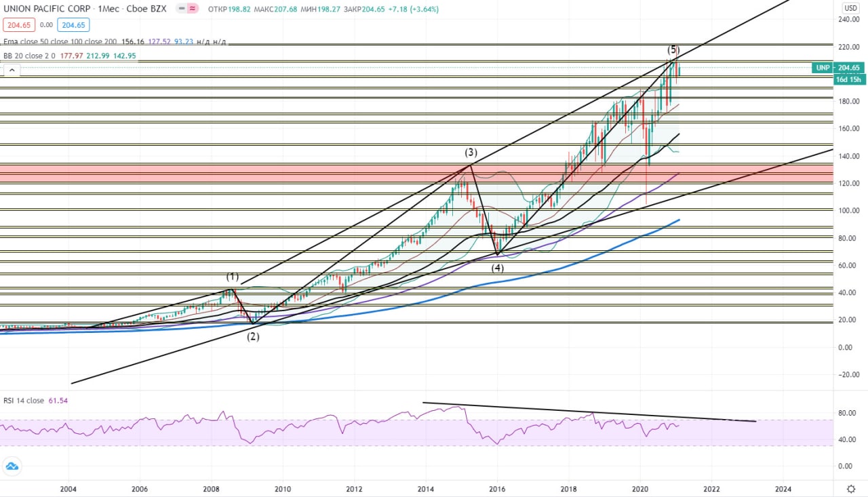Open chart settings gear icon

(x=851, y=488)
